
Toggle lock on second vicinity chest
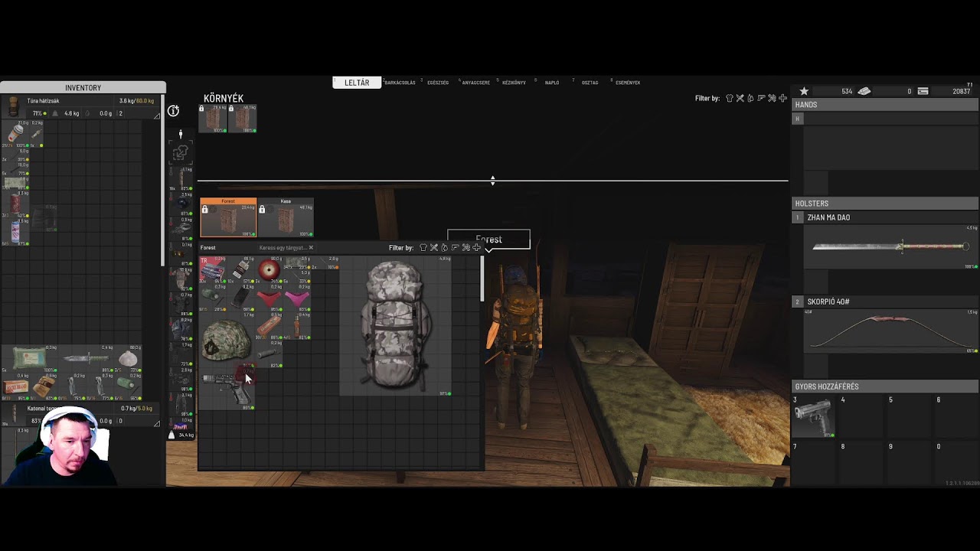pos(231,109)
